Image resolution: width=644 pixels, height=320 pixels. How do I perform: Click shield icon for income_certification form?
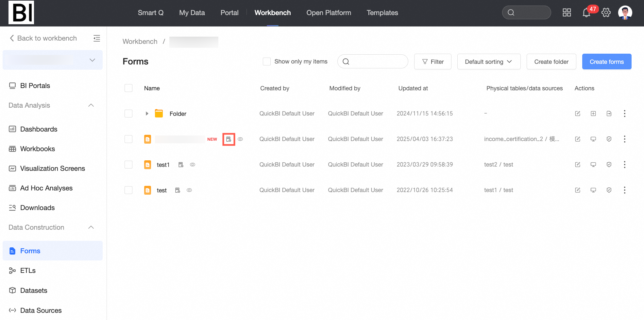click(609, 139)
